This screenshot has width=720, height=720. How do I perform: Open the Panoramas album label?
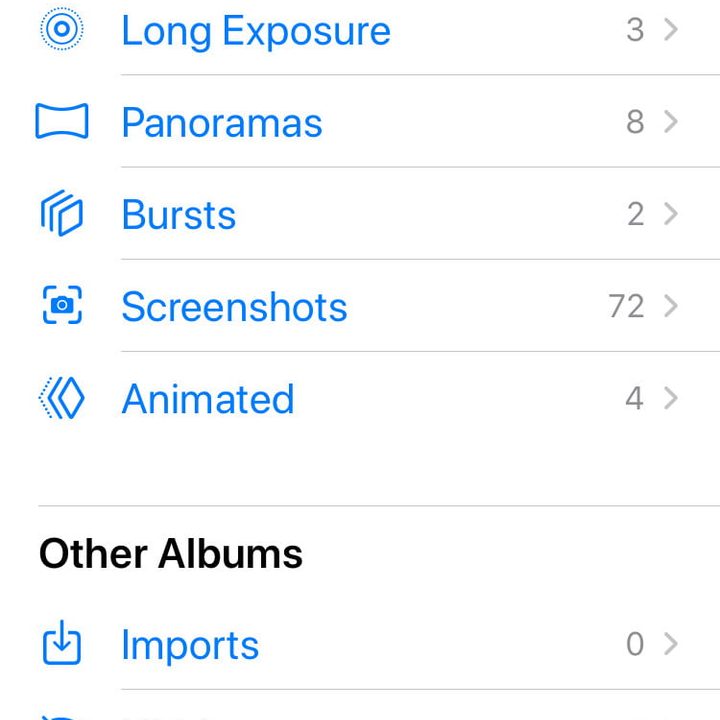click(222, 123)
